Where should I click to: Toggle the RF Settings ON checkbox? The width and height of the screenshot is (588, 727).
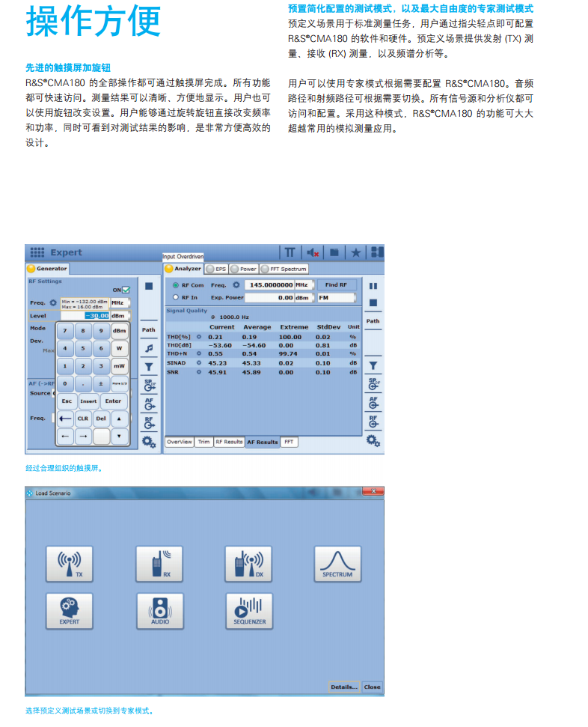point(126,290)
